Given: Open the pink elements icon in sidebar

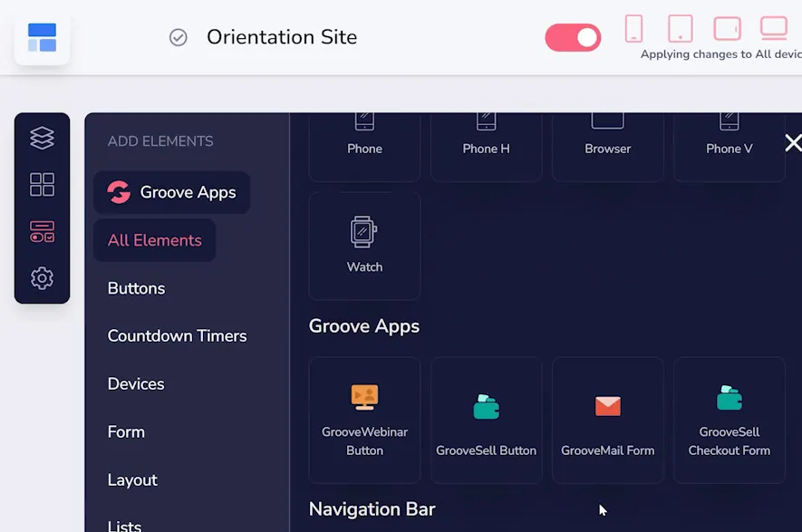Looking at the screenshot, I should coord(42,232).
